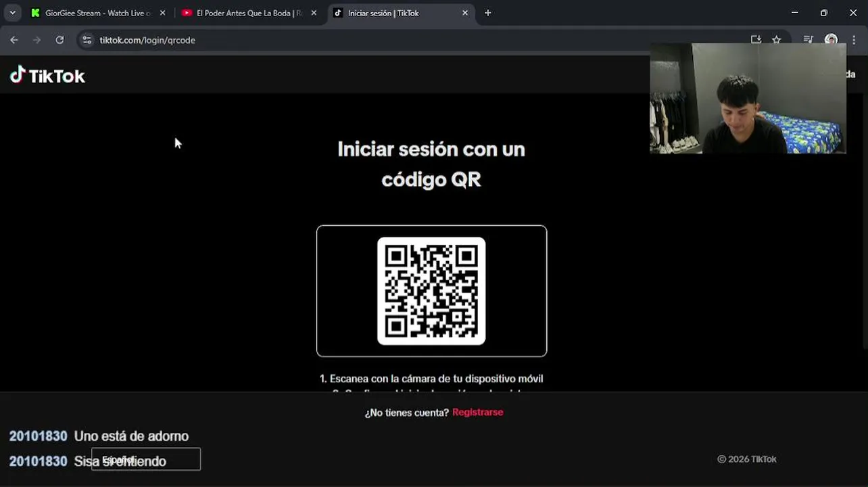This screenshot has width=868, height=487.
Task: Click '¿No tienes cuenta?' text
Action: click(x=407, y=413)
